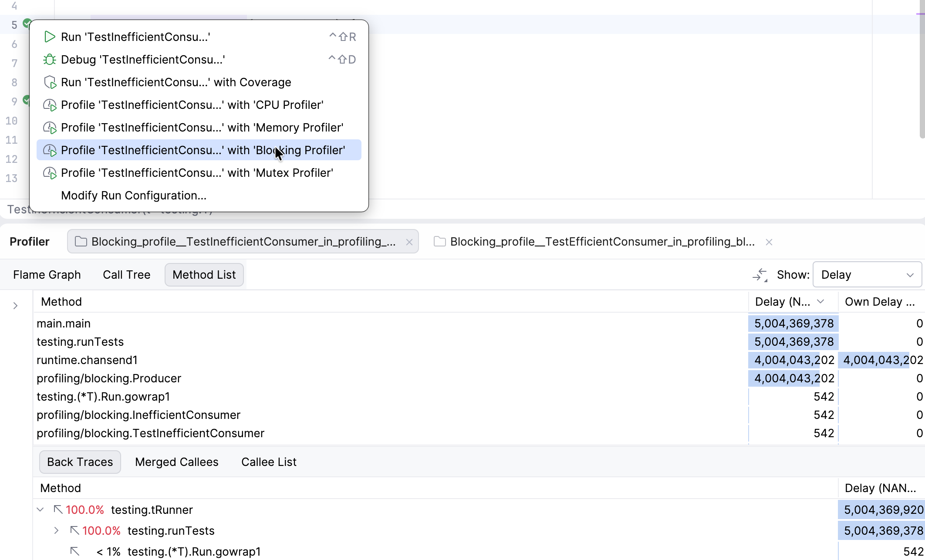Expand the testing.runTests tree node
The width and height of the screenshot is (925, 560).
pyautogui.click(x=56, y=530)
